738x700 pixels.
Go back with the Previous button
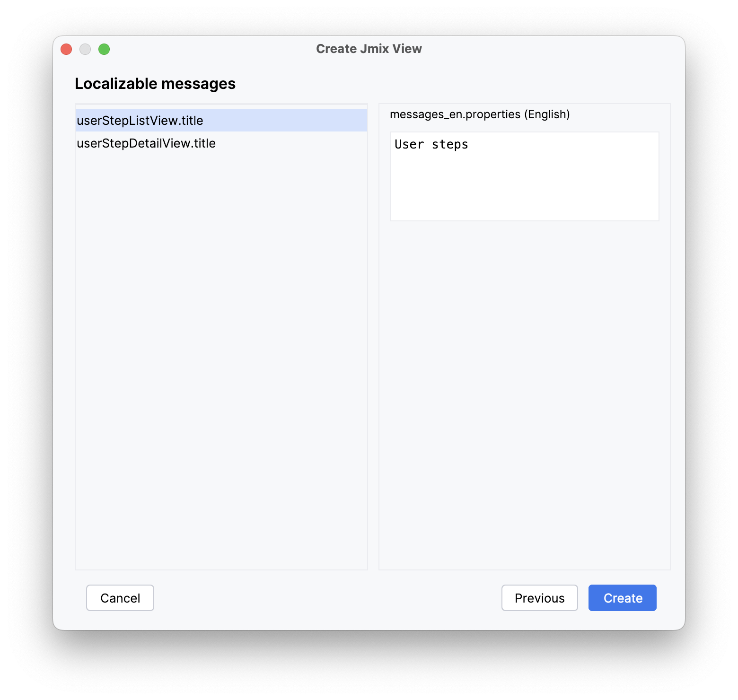(539, 598)
